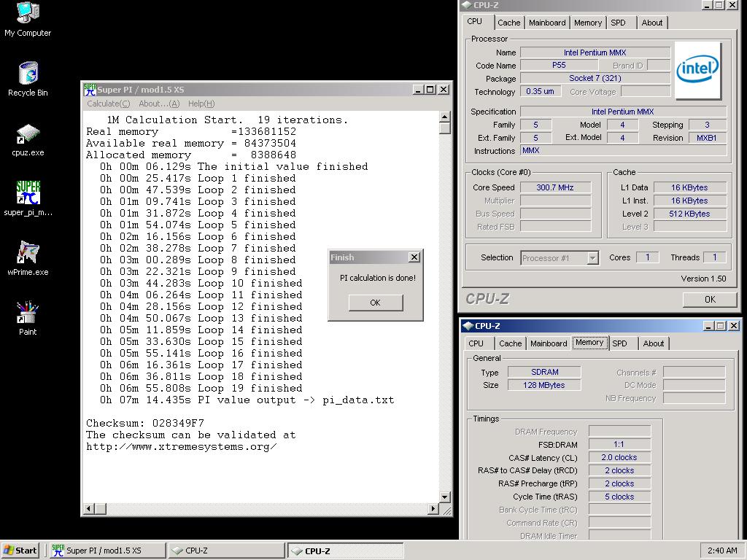The height and width of the screenshot is (560, 747).
Task: Select Mainboard tab in lower CPU-Z window
Action: (549, 343)
